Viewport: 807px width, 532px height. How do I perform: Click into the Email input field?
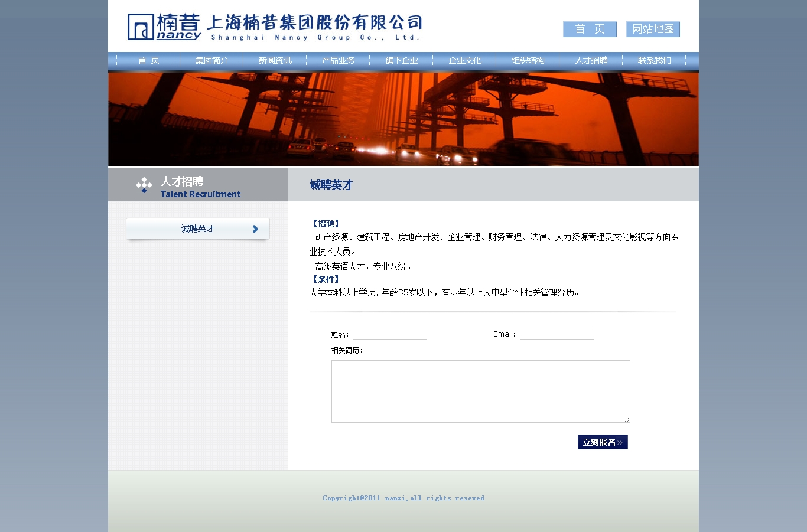pos(557,334)
